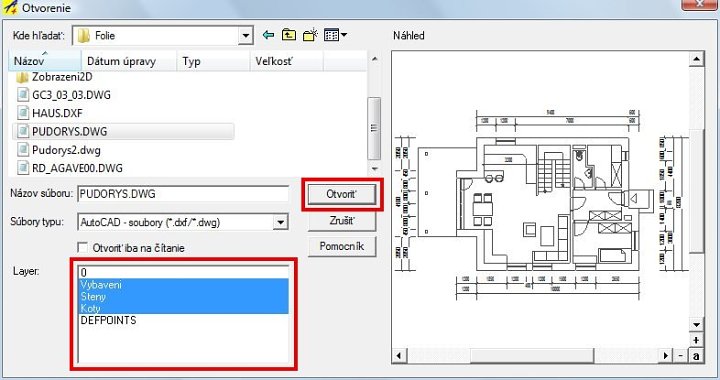Click file list scroll down arrow

point(375,168)
